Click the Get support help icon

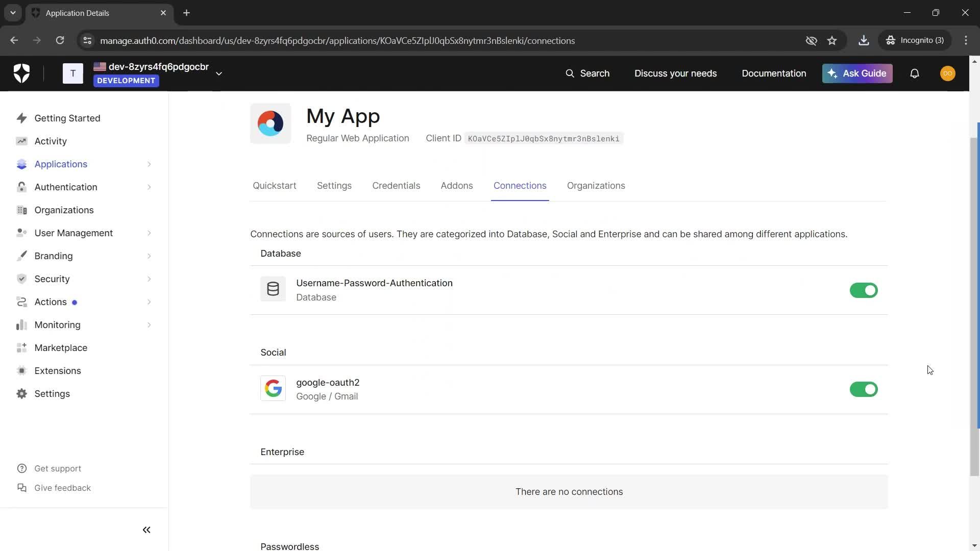(21, 469)
